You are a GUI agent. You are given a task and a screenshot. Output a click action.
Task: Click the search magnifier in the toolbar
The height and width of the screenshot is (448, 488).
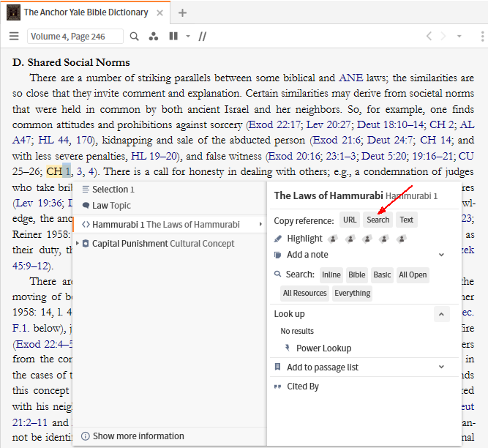tap(134, 37)
